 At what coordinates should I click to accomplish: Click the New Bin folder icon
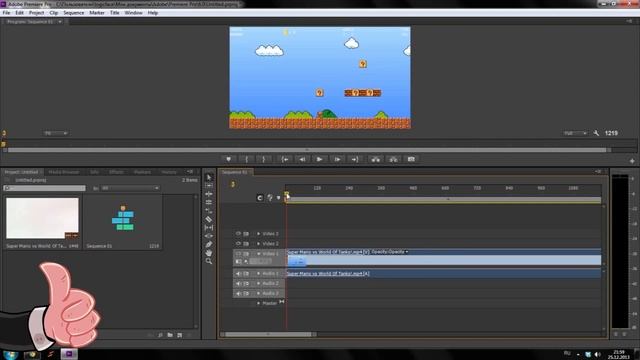(x=170, y=335)
